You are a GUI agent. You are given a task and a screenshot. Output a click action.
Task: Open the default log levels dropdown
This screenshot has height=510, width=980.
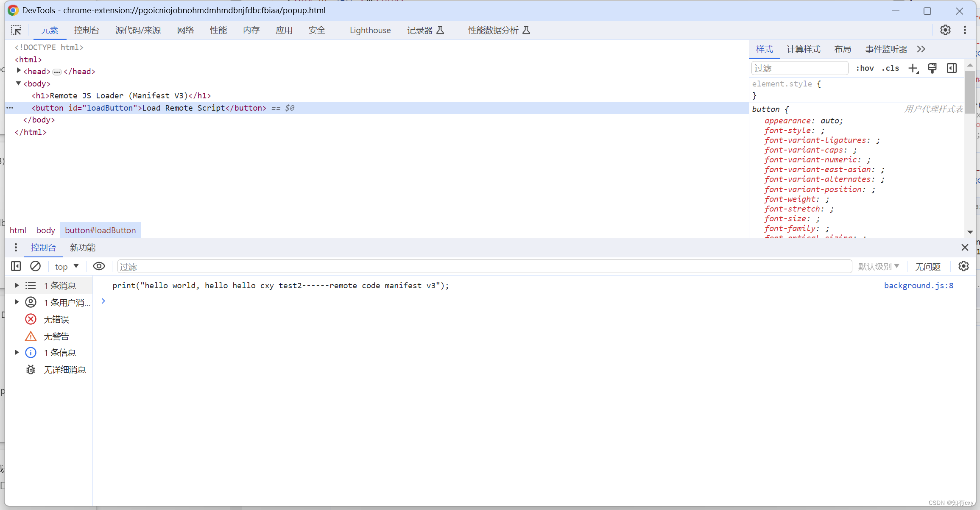878,267
